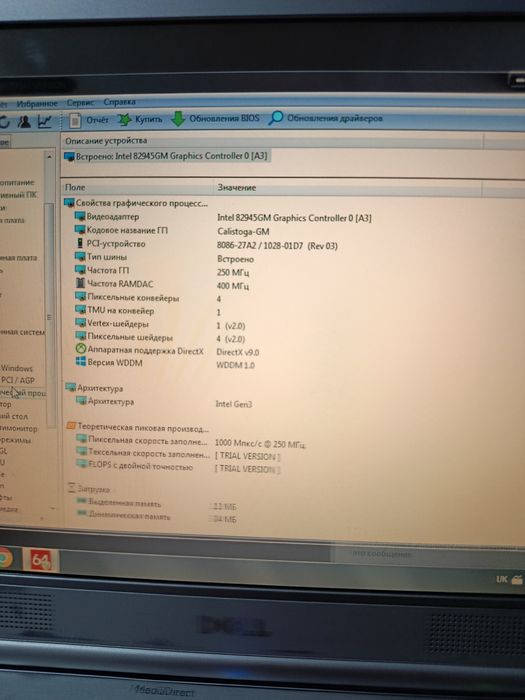Click the Видеоадаптер monitor icon
The width and height of the screenshot is (525, 700).
coord(80,217)
